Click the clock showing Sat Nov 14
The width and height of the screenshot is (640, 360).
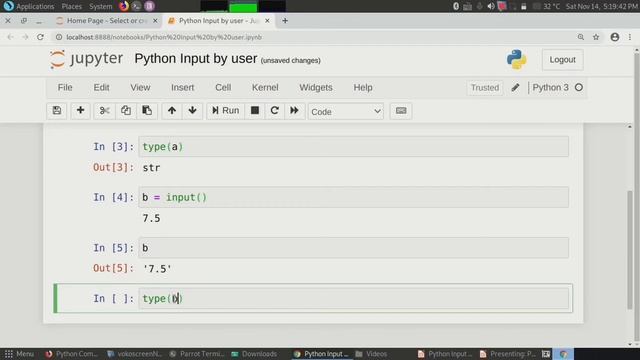pyautogui.click(x=602, y=6)
